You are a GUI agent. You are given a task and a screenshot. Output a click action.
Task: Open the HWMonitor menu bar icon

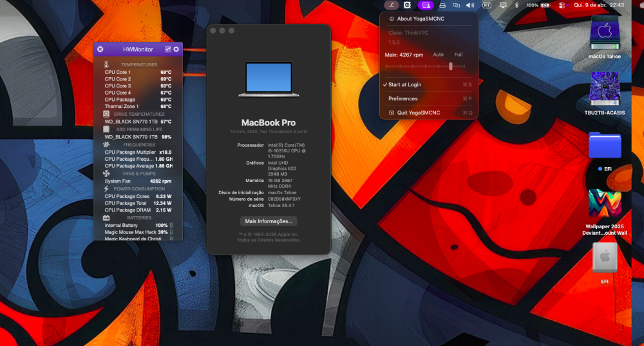pos(407,5)
